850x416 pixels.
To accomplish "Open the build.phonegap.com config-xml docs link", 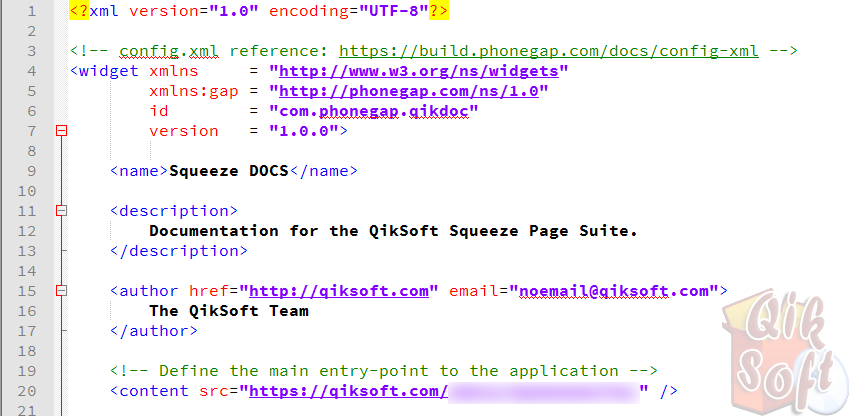I will pyautogui.click(x=549, y=51).
